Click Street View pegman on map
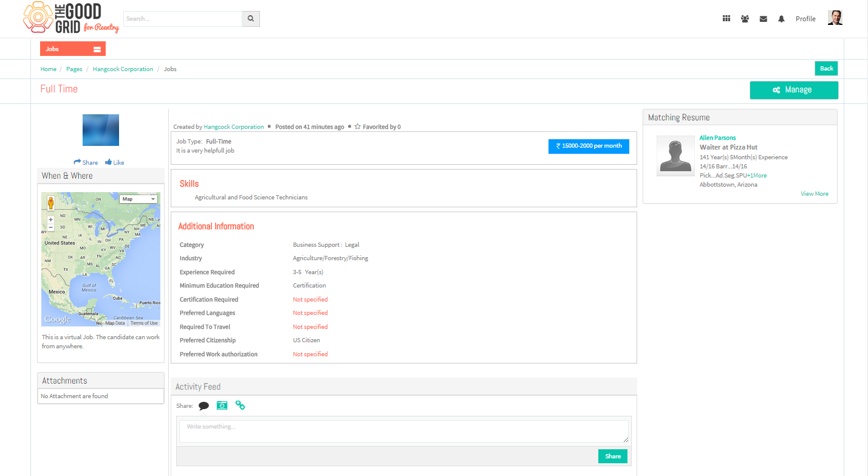 pos(51,202)
